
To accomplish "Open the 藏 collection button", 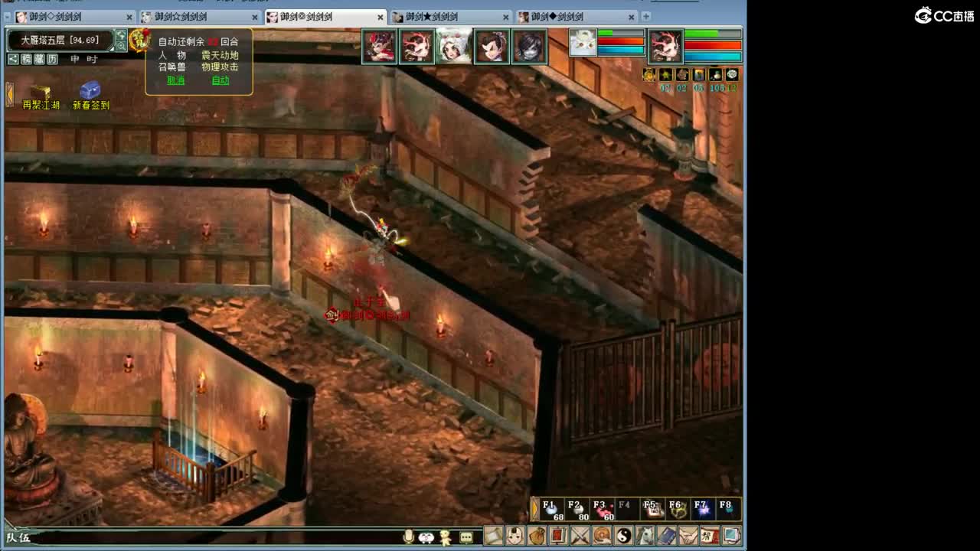I will pos(39,59).
